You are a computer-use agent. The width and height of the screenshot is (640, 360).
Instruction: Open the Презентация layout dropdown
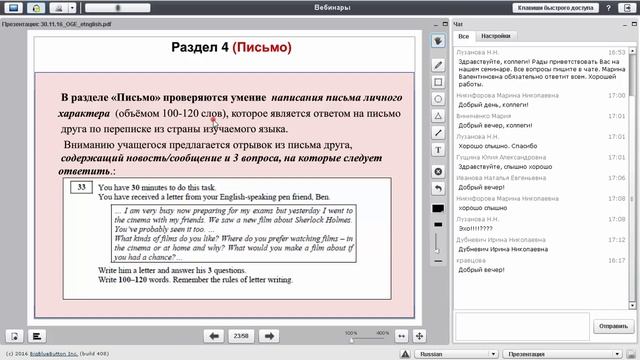click(x=562, y=354)
